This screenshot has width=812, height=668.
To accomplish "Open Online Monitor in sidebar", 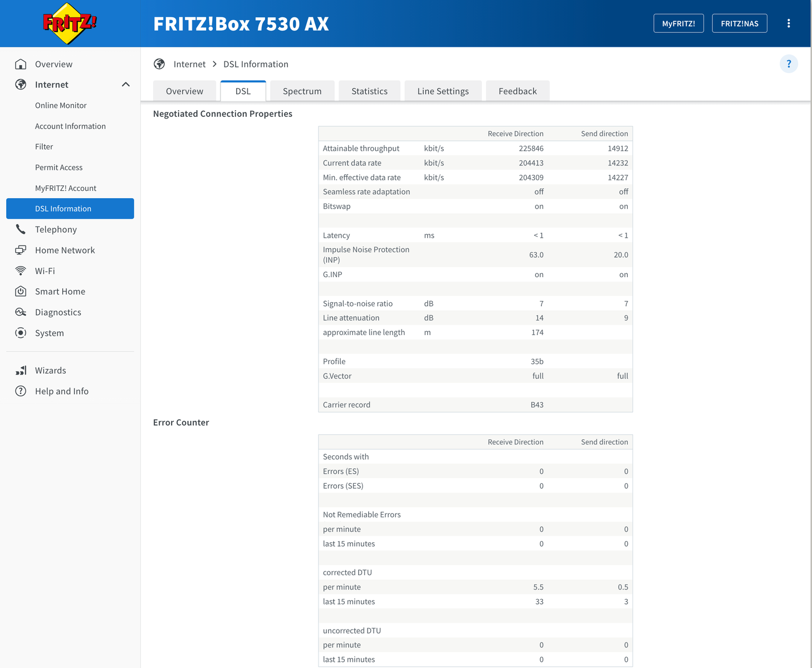I will 61,106.
